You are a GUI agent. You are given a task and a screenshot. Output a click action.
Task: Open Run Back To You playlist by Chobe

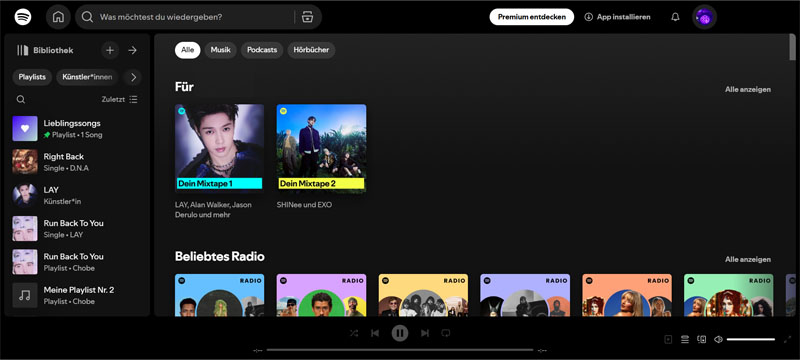(77, 262)
